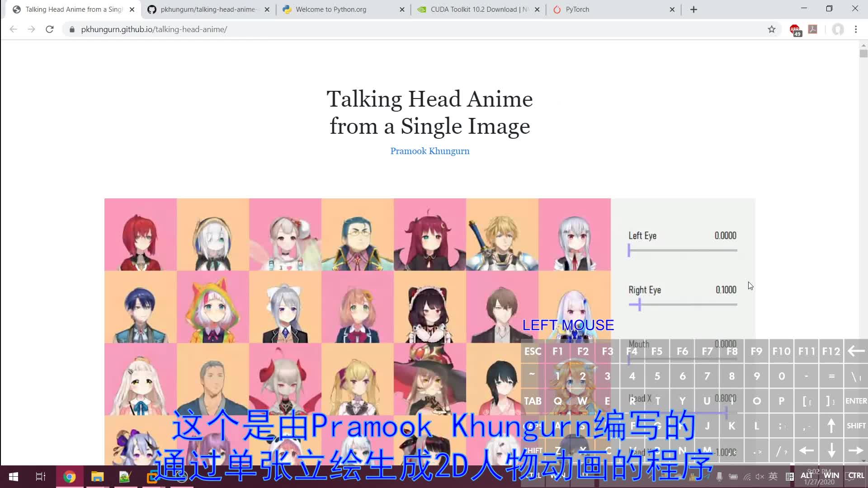Select the rainbow cat-hood girl thumbnail

213,307
